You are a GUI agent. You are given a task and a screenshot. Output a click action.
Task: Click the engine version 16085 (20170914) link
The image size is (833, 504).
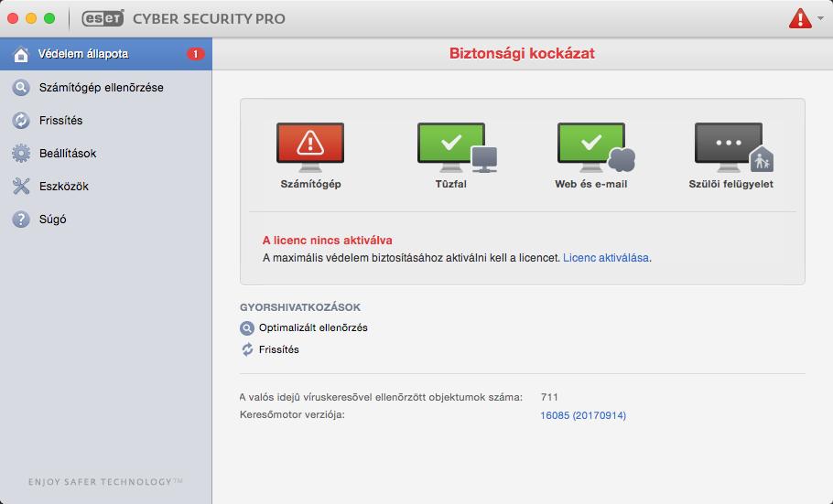pyautogui.click(x=583, y=415)
